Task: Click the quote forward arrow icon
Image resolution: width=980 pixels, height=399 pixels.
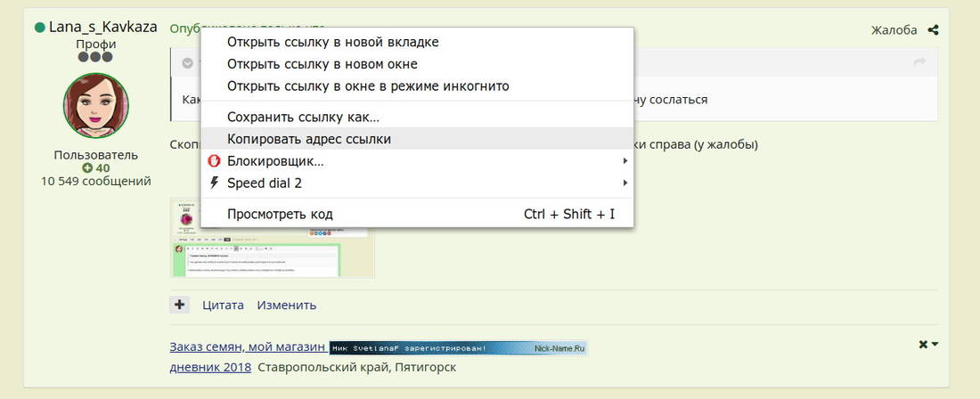Action: (919, 62)
